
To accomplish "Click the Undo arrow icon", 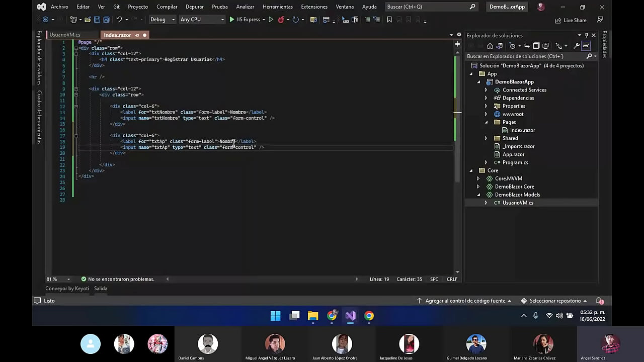I will coord(120,19).
